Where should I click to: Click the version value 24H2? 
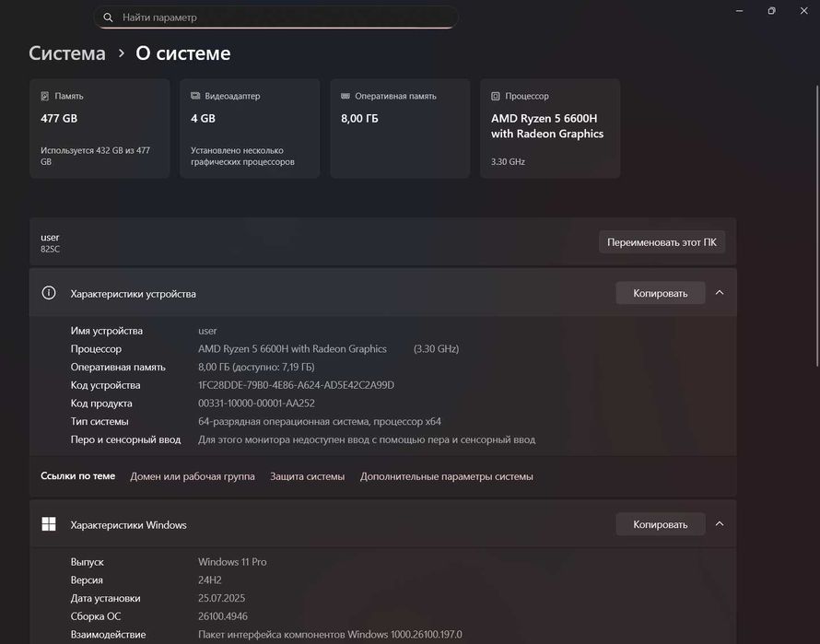pos(210,580)
